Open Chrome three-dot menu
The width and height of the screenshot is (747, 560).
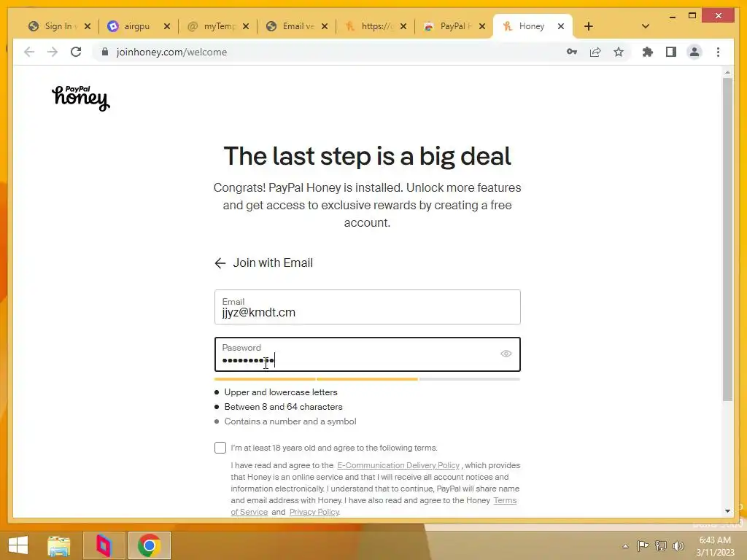[718, 52]
